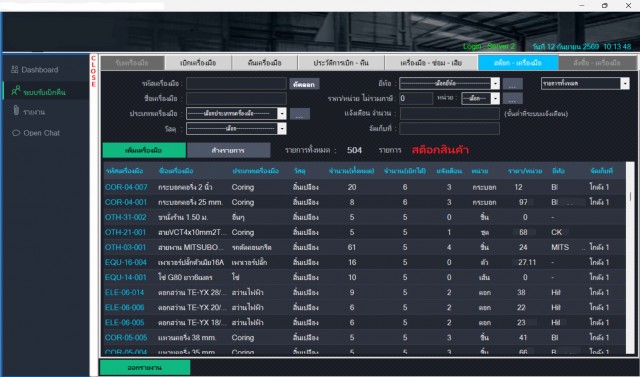The image size is (640, 377).
Task: Select tool code ELE-06-005
Action: [124, 322]
